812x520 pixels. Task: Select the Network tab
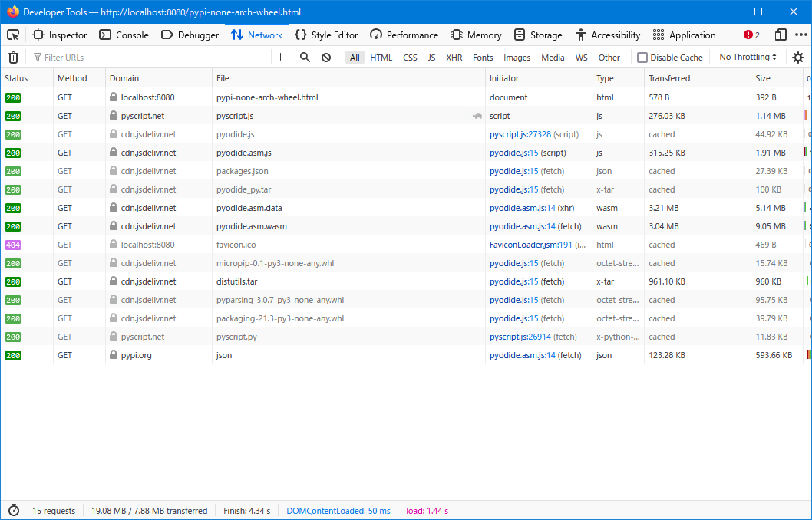click(x=257, y=35)
